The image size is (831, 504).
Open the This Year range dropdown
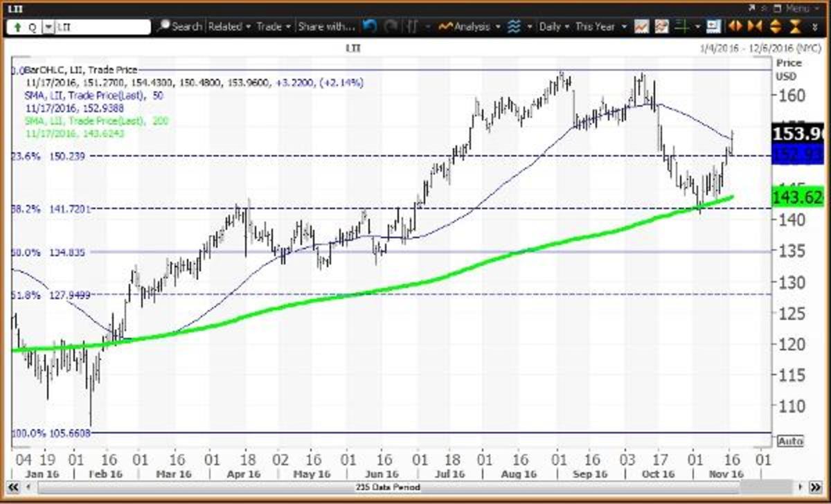tap(601, 27)
